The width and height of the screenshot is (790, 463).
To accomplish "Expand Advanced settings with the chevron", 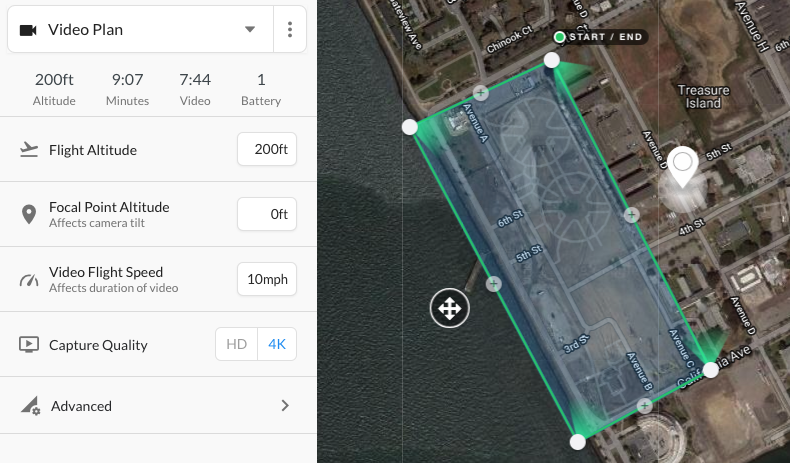I will 285,406.
